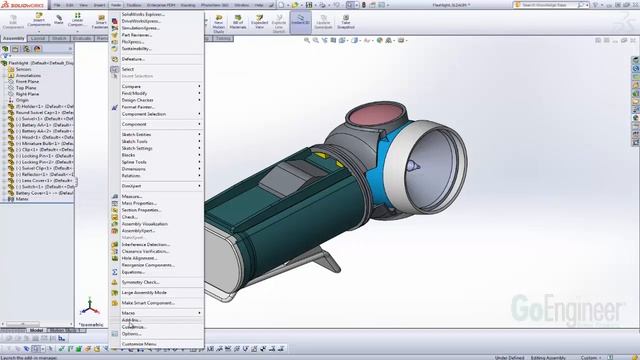Click the Defeature icon
The image size is (640, 360).
coord(115,59)
